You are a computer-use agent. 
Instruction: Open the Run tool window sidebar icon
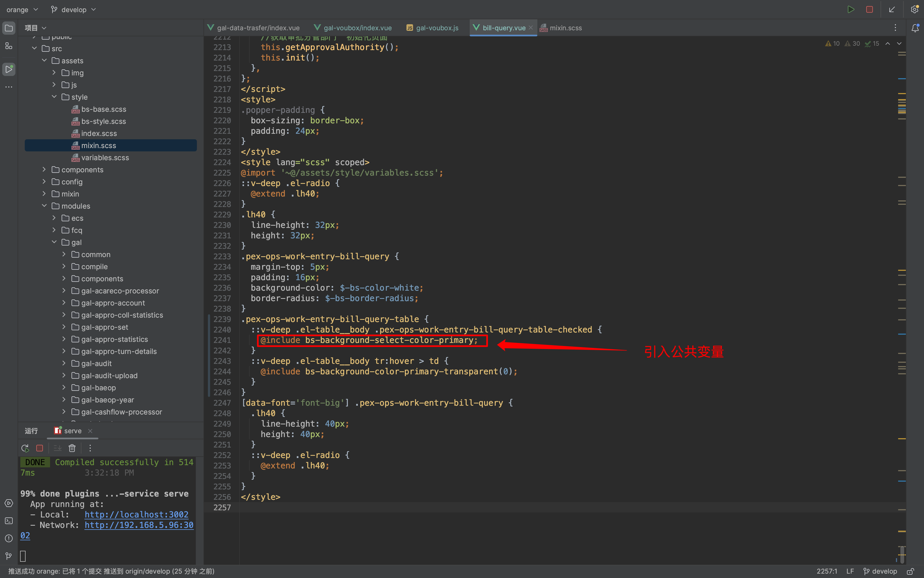tap(9, 69)
